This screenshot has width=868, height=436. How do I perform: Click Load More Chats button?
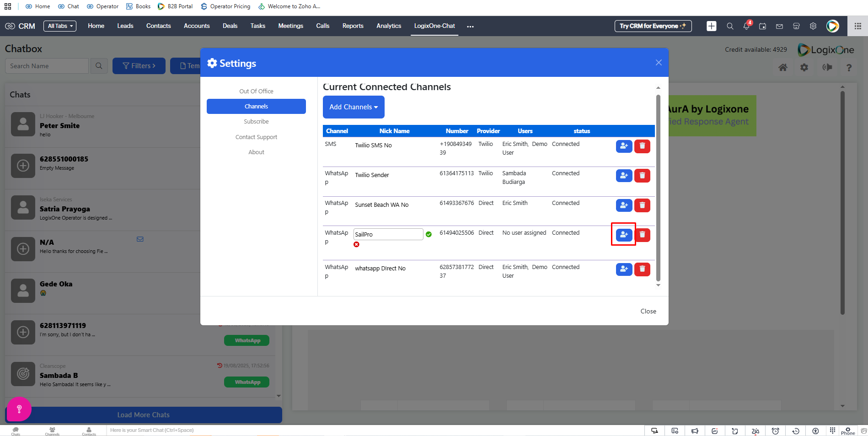click(144, 415)
